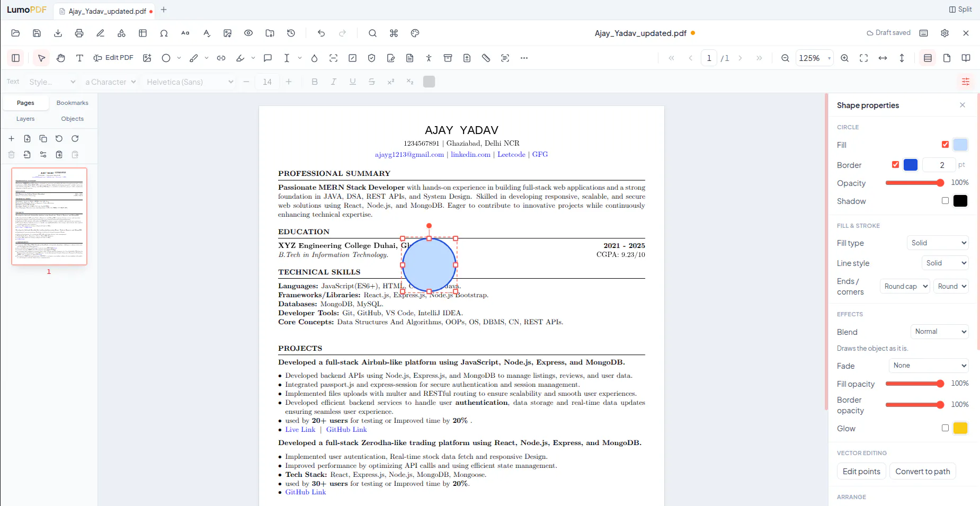Screen dimensions: 980x506
Task: Click the Download icon in the top toolbar
Action: [x=58, y=33]
